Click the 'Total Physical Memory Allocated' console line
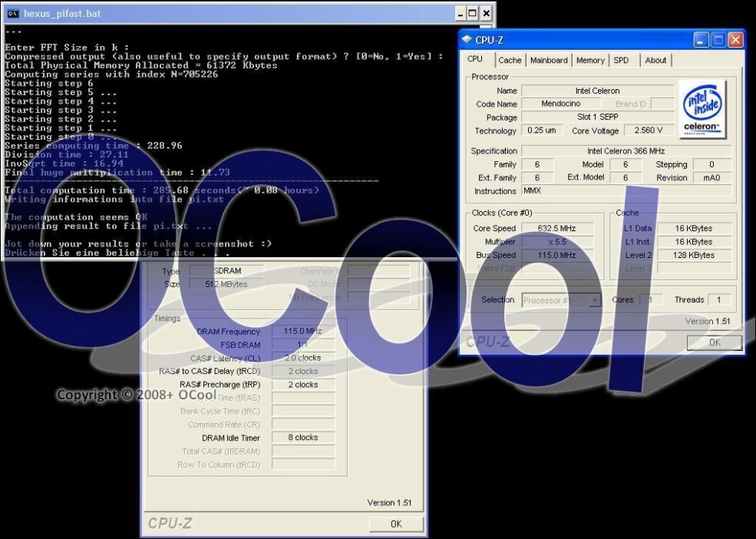Viewport: 756px width, 539px height. [x=140, y=65]
